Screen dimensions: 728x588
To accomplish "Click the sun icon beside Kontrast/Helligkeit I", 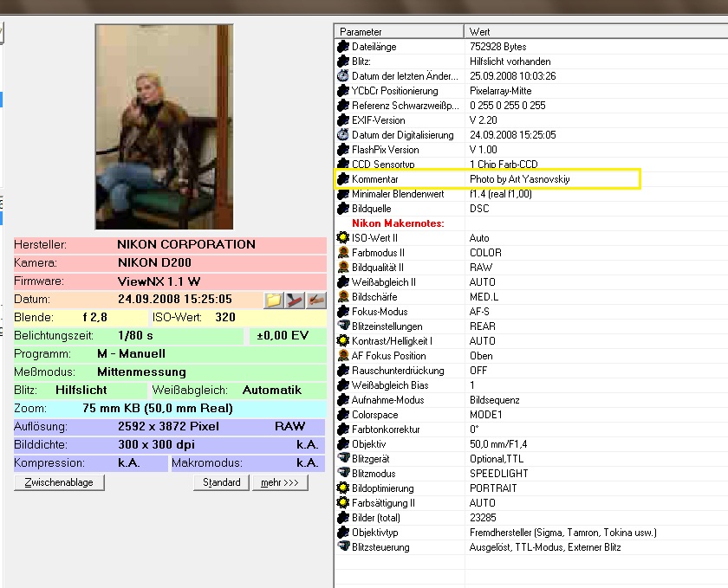I will (343, 340).
